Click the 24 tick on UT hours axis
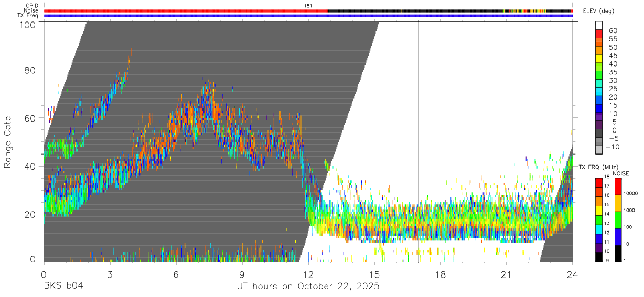Screen dimensions: 644x297 pyautogui.click(x=572, y=274)
